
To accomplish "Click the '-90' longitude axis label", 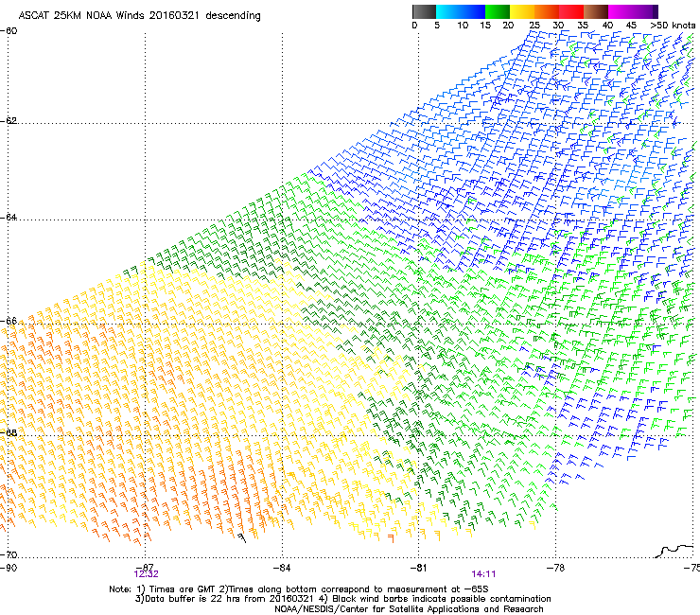I will tap(9, 568).
